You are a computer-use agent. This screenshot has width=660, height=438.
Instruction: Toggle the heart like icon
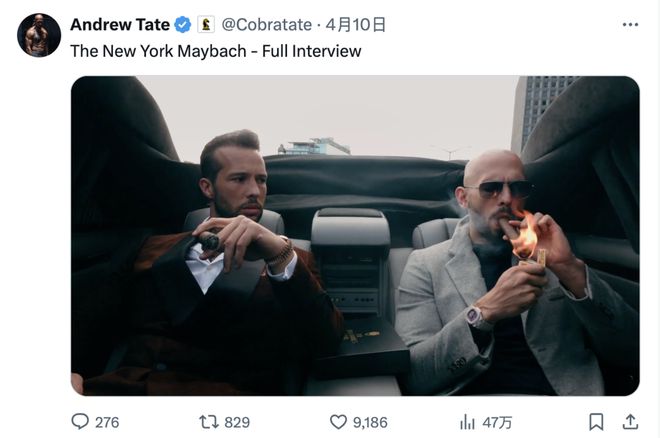[338, 422]
